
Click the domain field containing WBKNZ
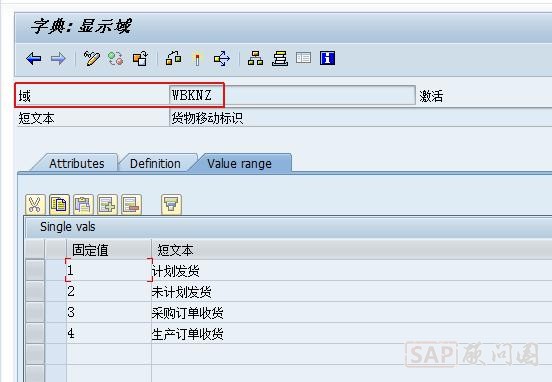click(292, 95)
